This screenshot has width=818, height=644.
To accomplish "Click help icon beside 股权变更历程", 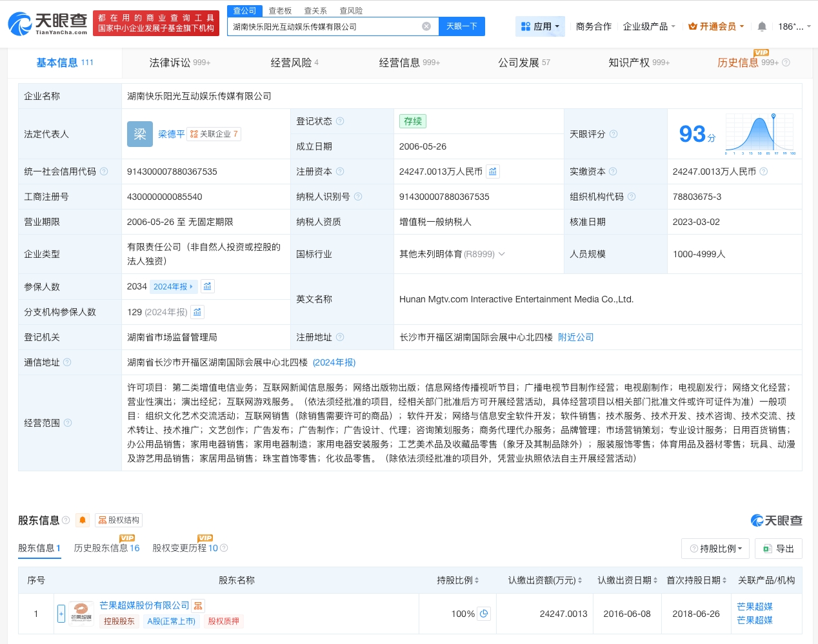I will click(x=224, y=548).
